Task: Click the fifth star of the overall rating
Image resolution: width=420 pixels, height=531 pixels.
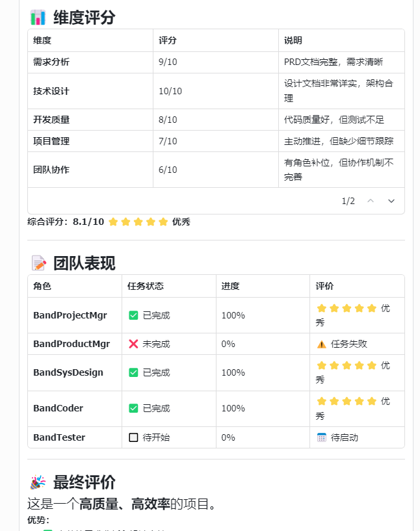Action: [x=162, y=222]
